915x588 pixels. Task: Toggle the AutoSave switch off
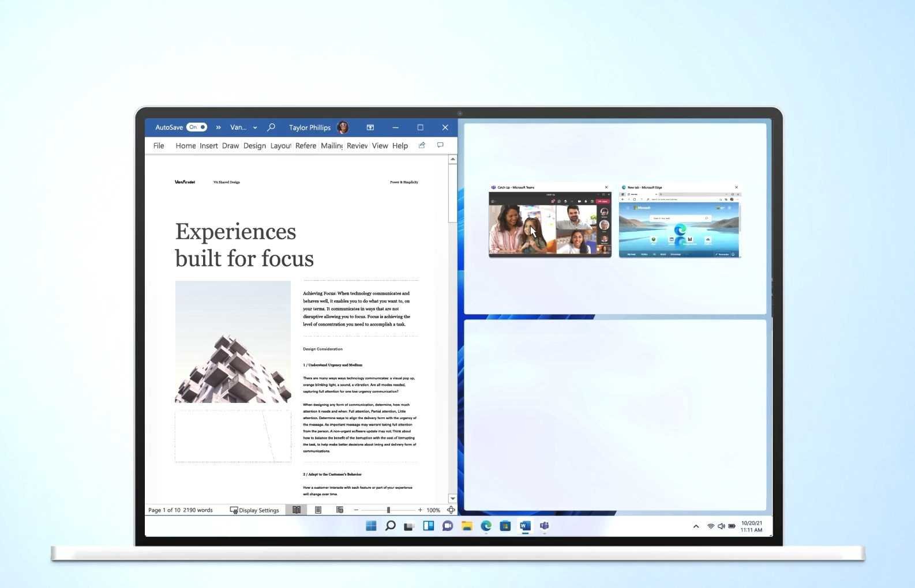[196, 127]
